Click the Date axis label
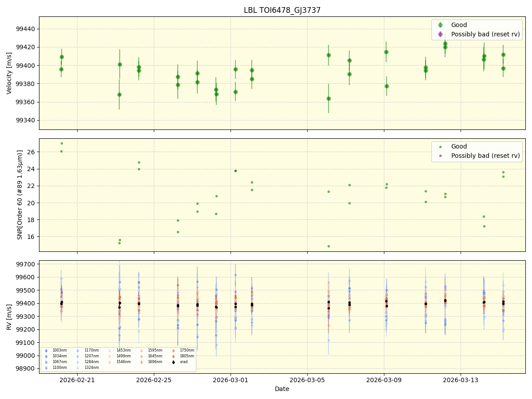 click(x=283, y=389)
